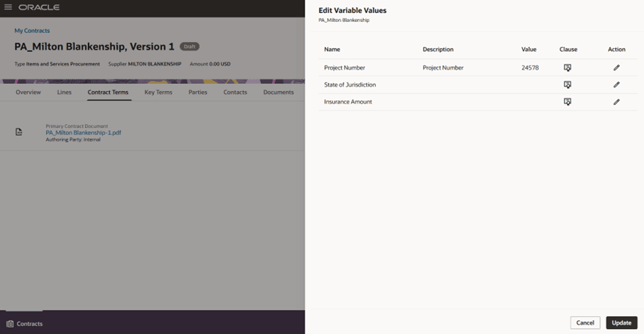Click the primary contract document file icon
This screenshot has width=644, height=334.
19,132
